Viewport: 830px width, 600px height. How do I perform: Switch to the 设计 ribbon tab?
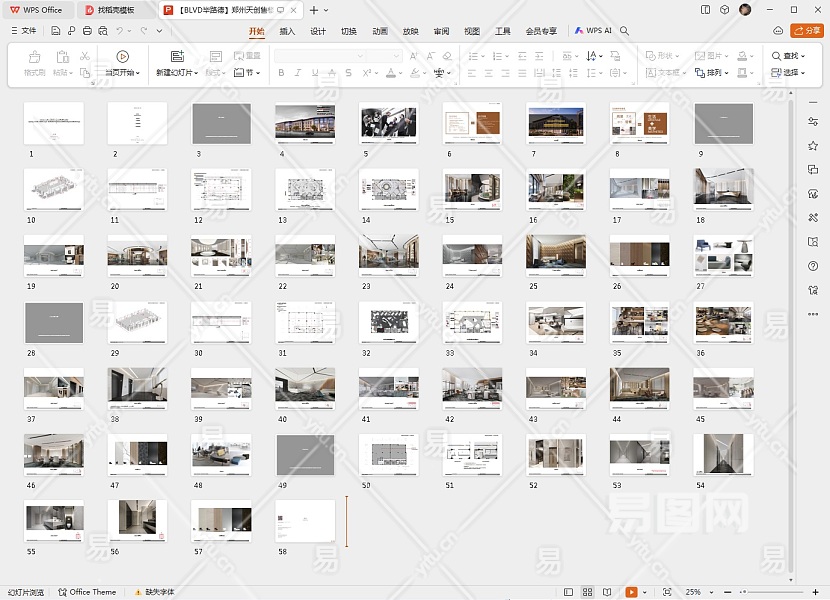tap(318, 31)
